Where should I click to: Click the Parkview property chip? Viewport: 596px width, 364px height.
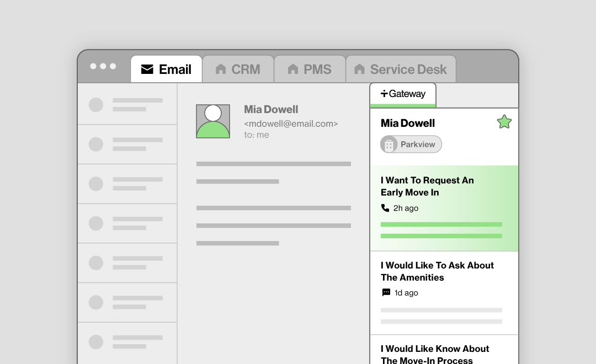(411, 144)
